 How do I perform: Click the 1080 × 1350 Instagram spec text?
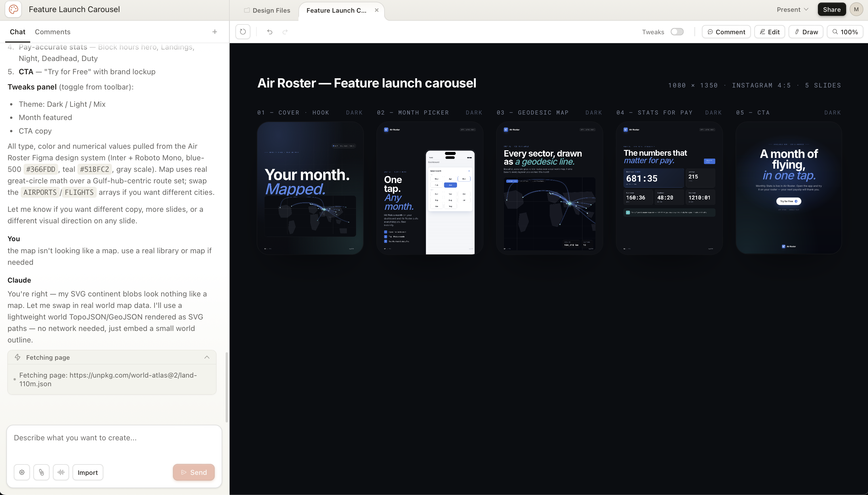[754, 85]
